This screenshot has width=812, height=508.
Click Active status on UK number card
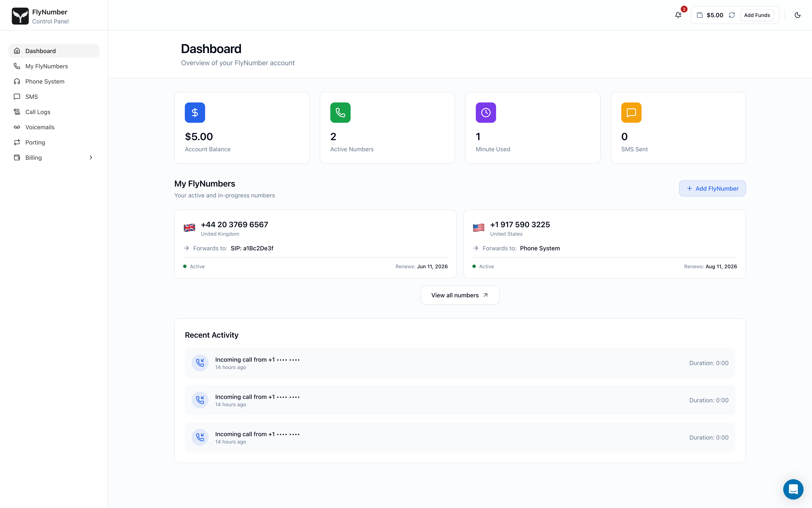[194, 266]
